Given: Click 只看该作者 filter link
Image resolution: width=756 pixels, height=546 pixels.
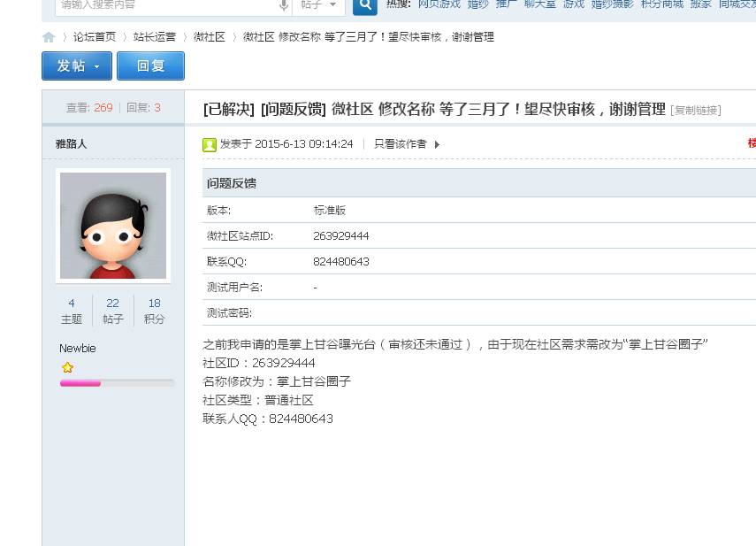Looking at the screenshot, I should tap(401, 144).
